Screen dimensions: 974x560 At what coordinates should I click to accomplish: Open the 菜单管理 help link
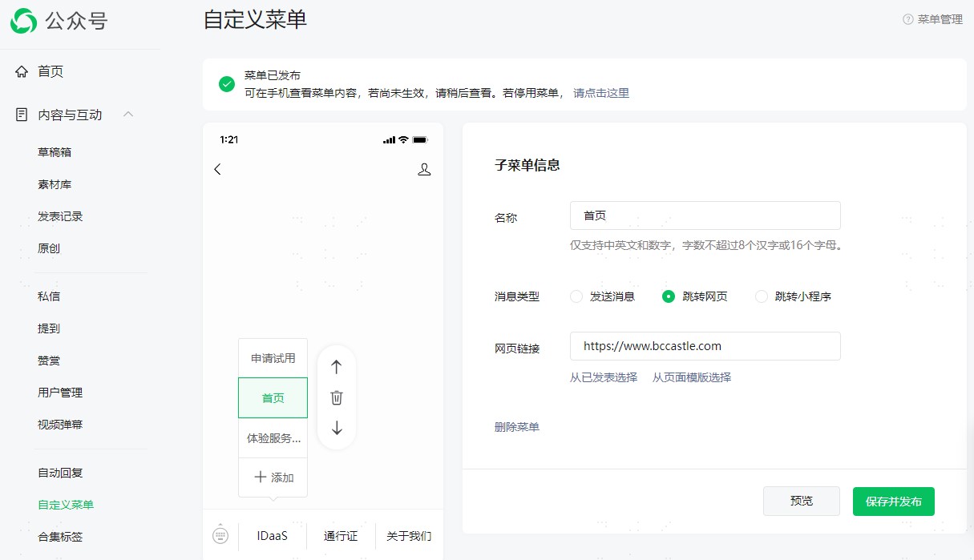[940, 19]
